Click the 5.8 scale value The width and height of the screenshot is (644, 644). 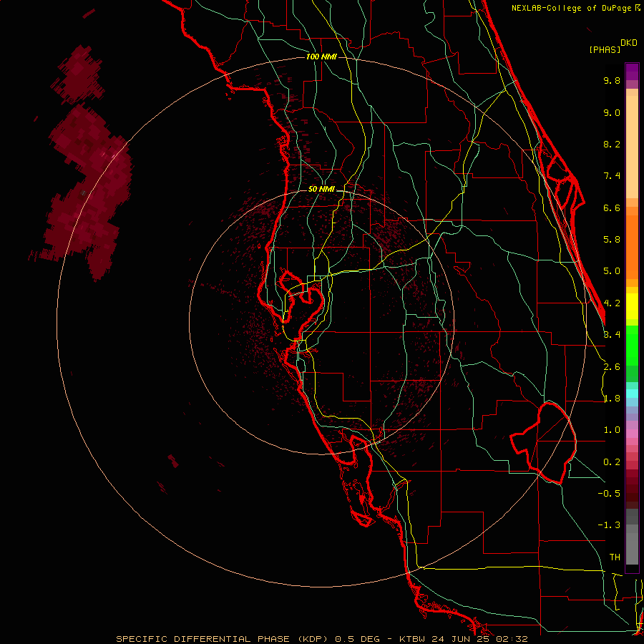(x=612, y=240)
